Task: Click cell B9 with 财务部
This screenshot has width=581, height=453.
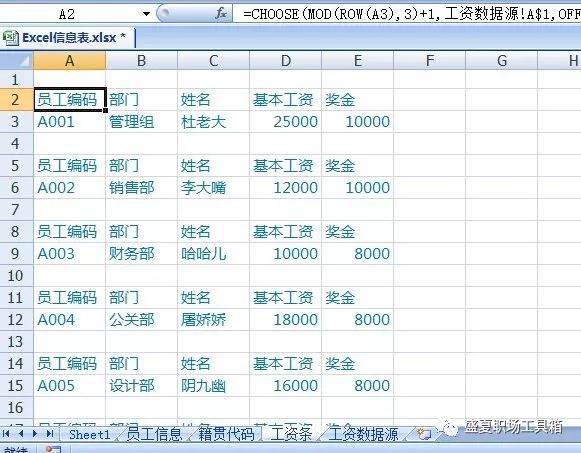Action: tap(141, 253)
